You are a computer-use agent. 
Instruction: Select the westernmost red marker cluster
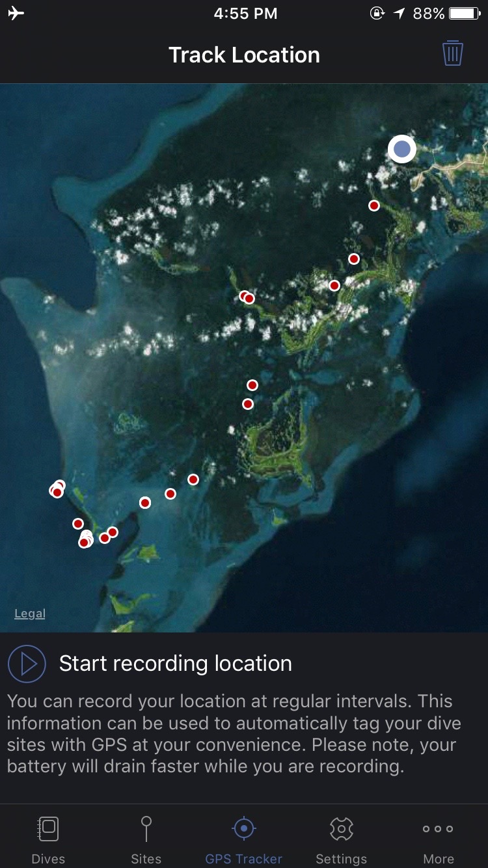click(x=57, y=490)
